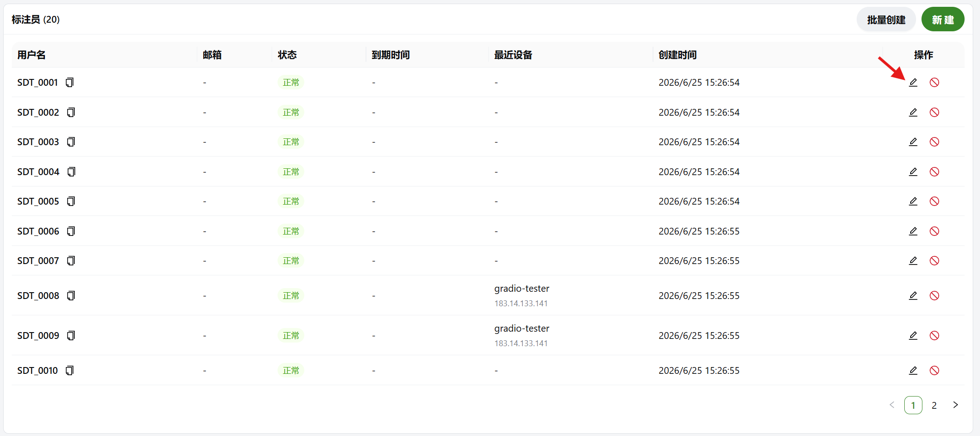The width and height of the screenshot is (980, 436).
Task: Copy the SDT_0002 username
Action: tap(71, 112)
